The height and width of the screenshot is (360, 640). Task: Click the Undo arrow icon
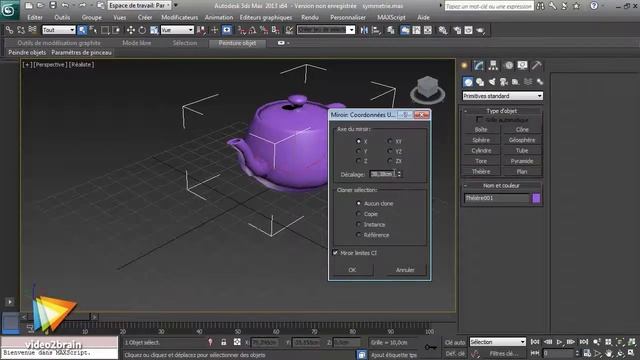[65, 5]
